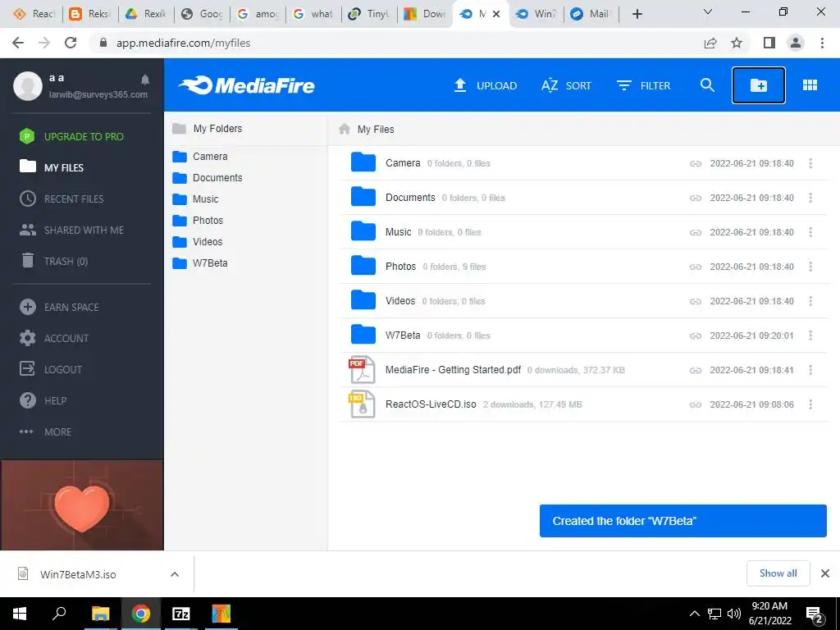Click the W7Beta folder icon in file list
This screenshot has height=630, width=840.
pyautogui.click(x=363, y=335)
